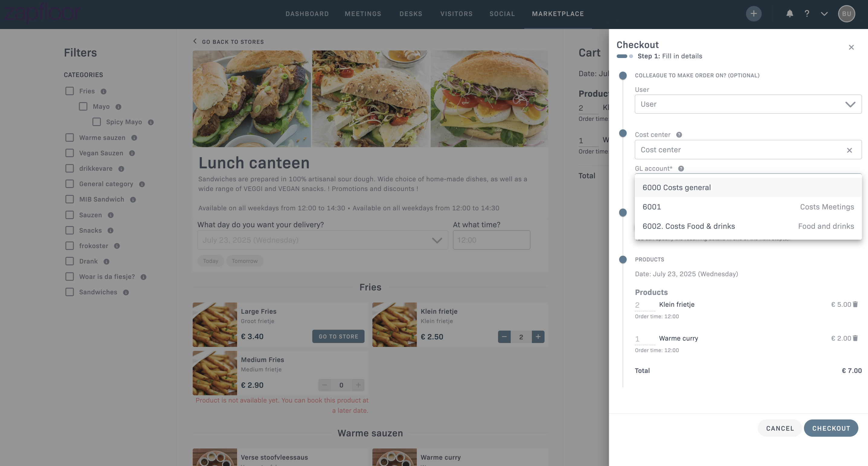Click the delivery time input field
This screenshot has height=466, width=868.
tap(491, 240)
